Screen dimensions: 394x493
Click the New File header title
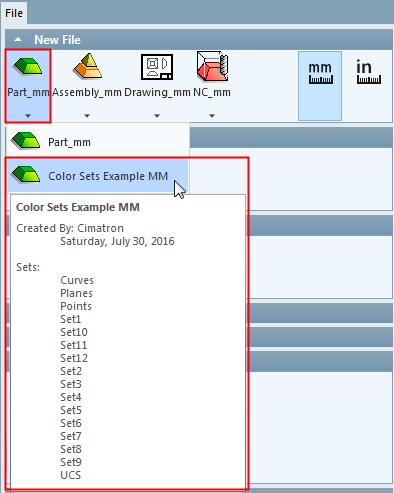click(x=58, y=40)
